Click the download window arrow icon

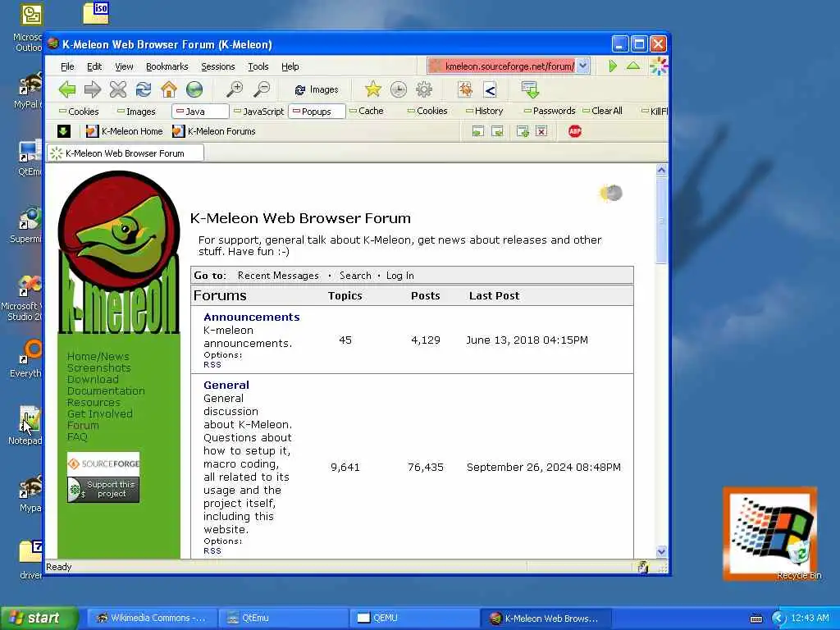(530, 89)
